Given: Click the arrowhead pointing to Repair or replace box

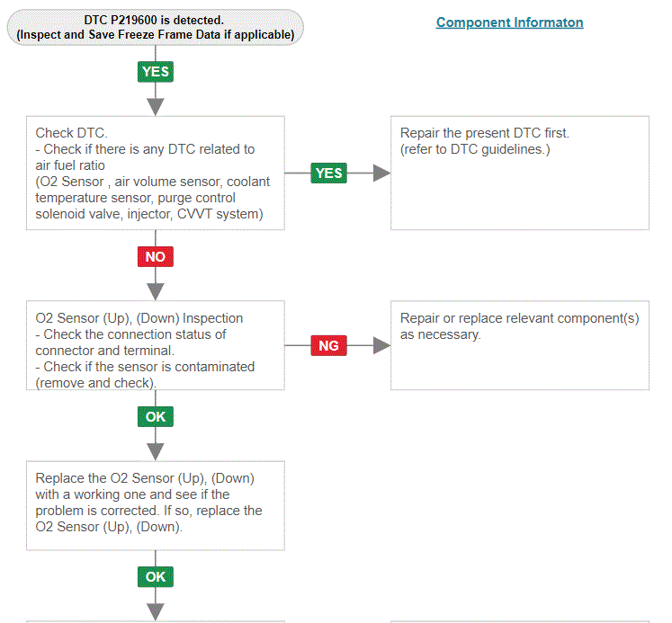Looking at the screenshot, I should coord(381,345).
